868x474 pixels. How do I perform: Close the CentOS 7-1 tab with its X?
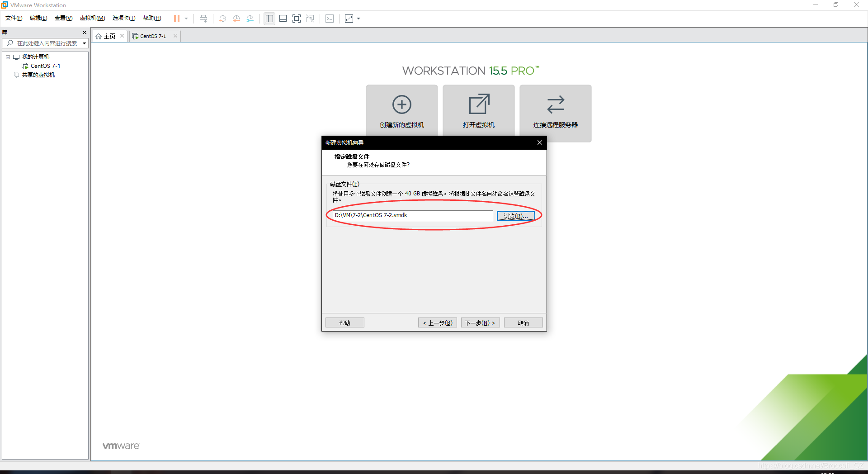click(175, 36)
